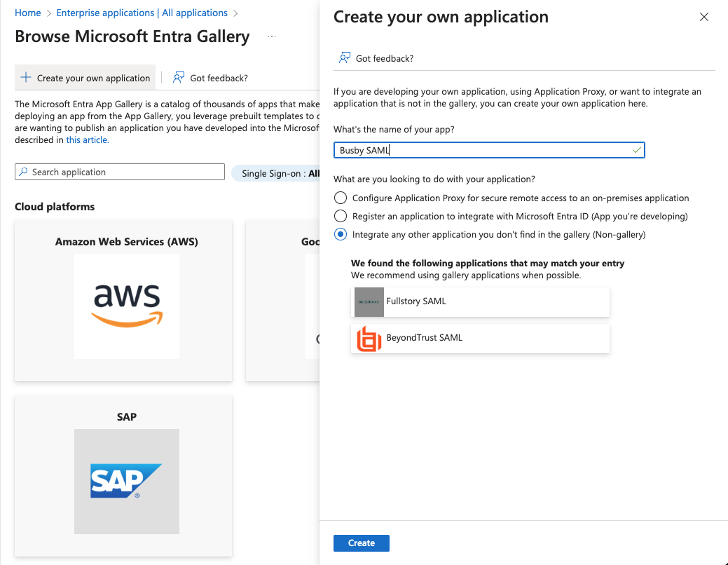Click the 'What's the name of your app?' label
Viewport: 728px width, 565px height.
[x=394, y=129]
